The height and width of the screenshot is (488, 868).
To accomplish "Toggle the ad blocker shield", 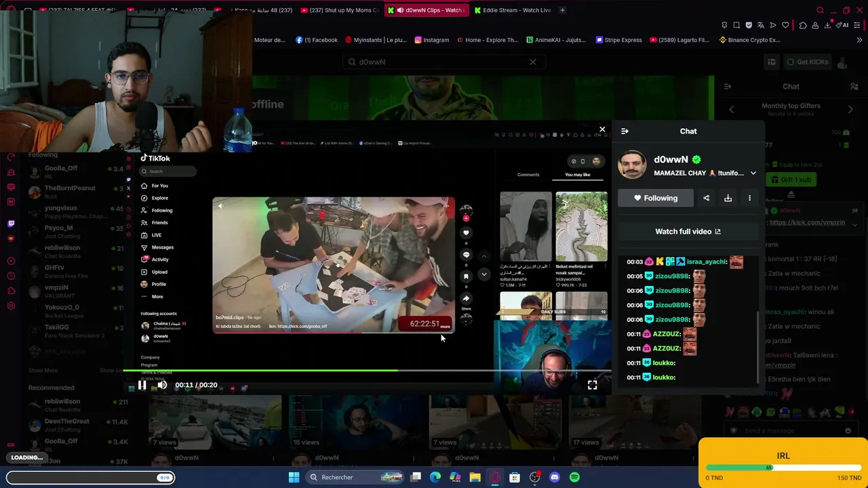I will click(x=749, y=25).
